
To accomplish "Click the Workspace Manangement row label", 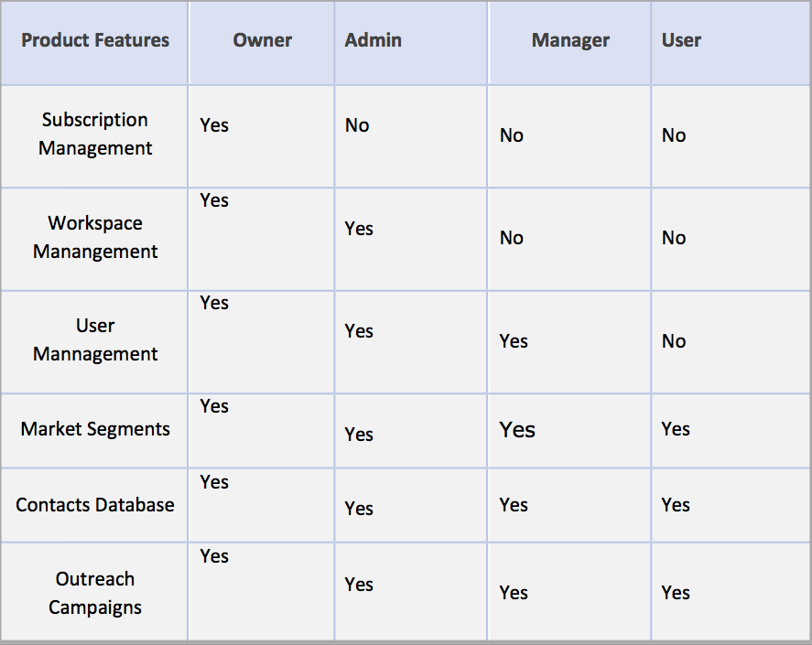I will point(95,237).
